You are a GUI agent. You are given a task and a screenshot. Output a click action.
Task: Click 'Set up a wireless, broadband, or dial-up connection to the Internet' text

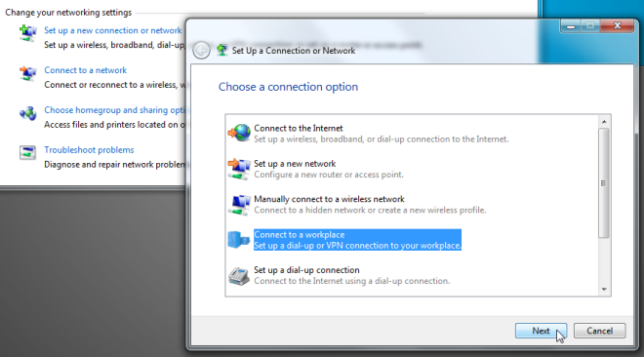pyautogui.click(x=382, y=139)
